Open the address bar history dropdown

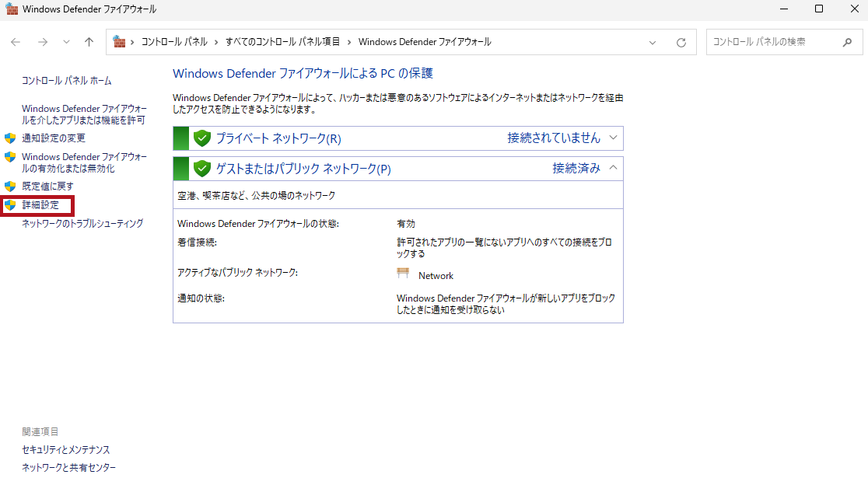(x=653, y=43)
